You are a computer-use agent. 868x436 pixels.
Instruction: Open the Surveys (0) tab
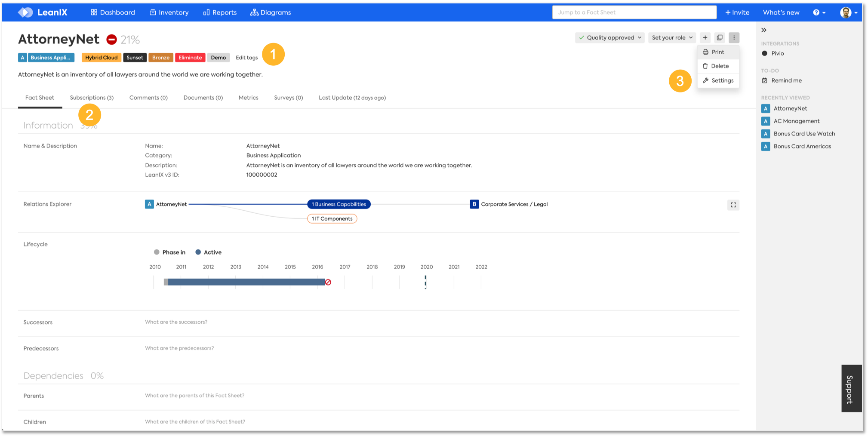(x=289, y=98)
